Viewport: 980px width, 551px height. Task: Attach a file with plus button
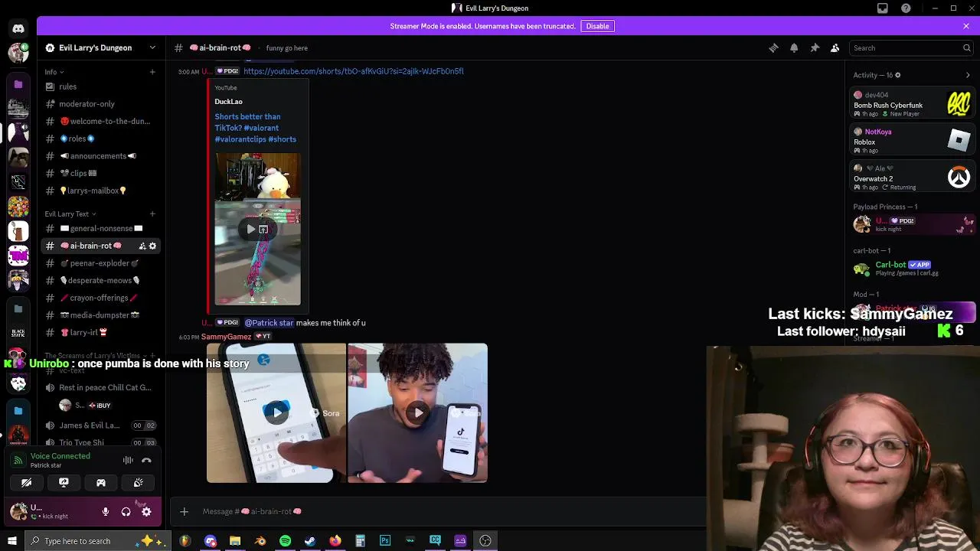point(184,511)
